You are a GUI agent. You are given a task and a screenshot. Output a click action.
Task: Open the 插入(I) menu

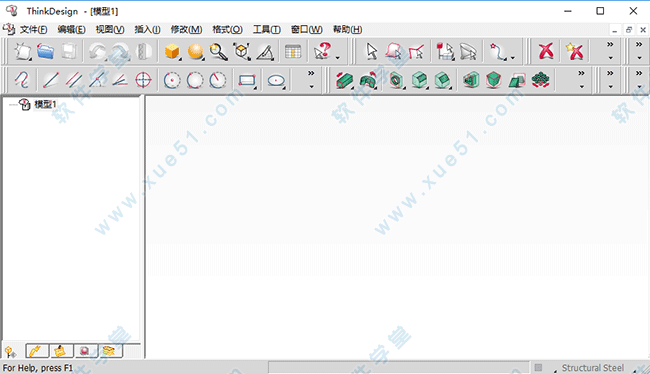[147, 29]
